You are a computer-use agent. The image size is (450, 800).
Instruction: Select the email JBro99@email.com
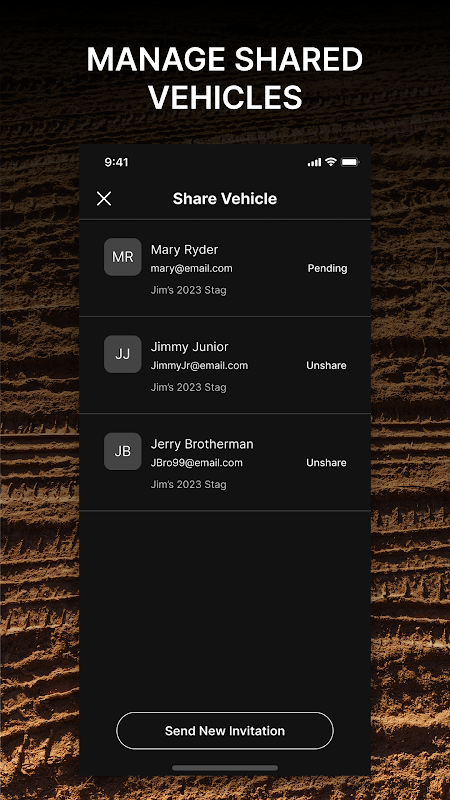(196, 463)
